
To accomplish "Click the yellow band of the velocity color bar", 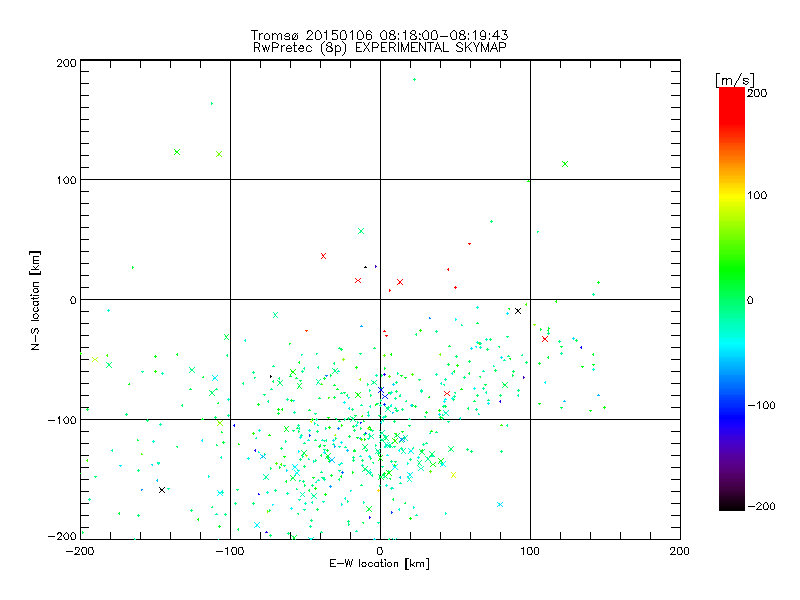I will 732,196.
